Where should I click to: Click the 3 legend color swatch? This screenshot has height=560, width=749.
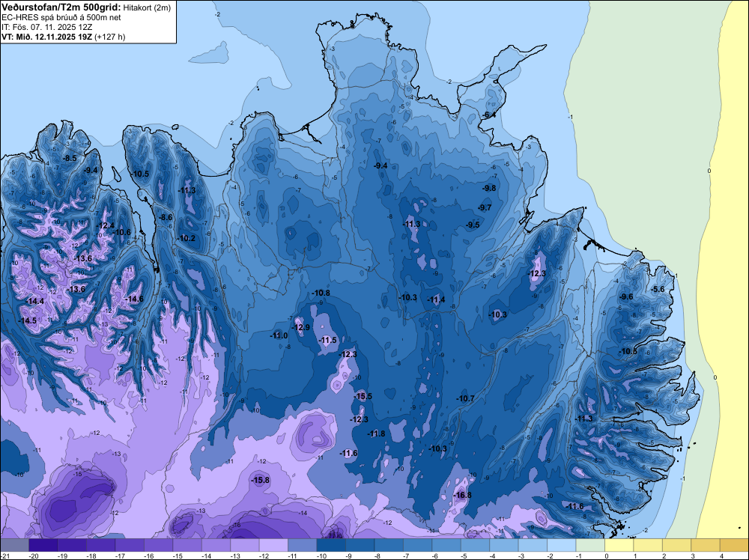click(706, 545)
